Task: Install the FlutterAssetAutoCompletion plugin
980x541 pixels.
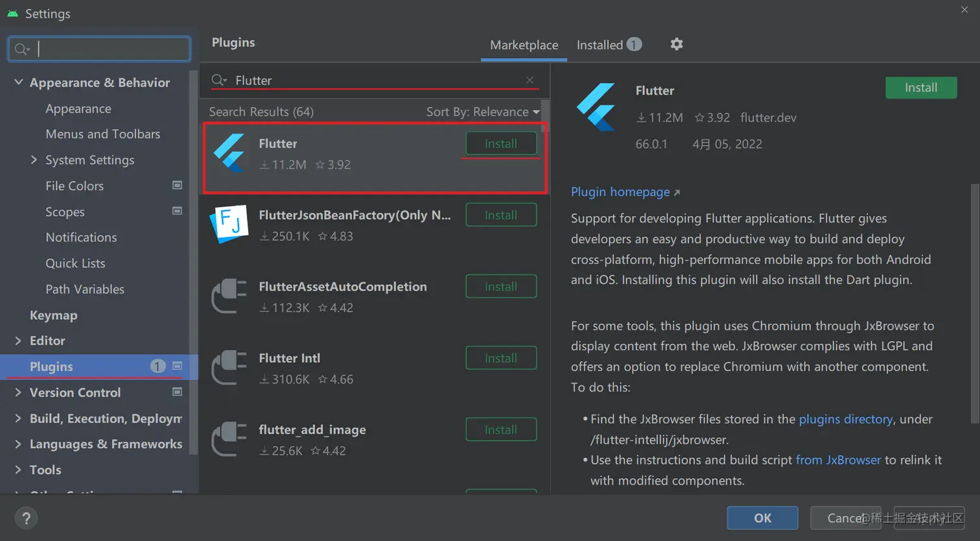Action: pos(501,286)
